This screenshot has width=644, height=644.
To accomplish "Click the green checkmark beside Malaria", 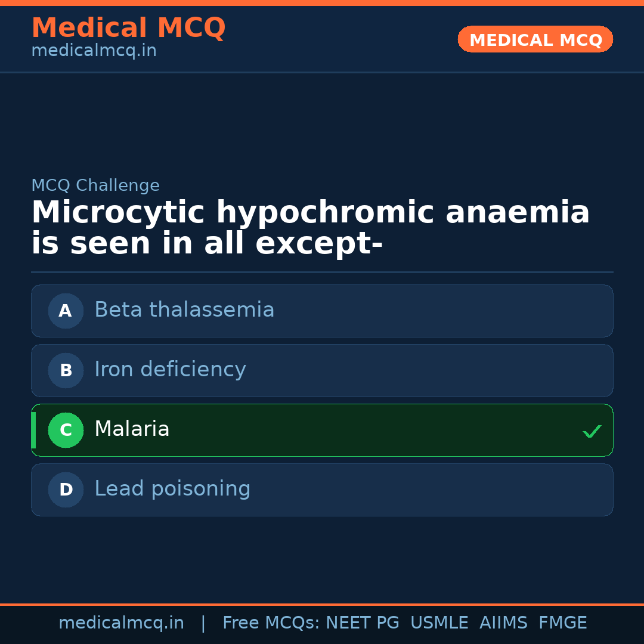I will 592,431.
